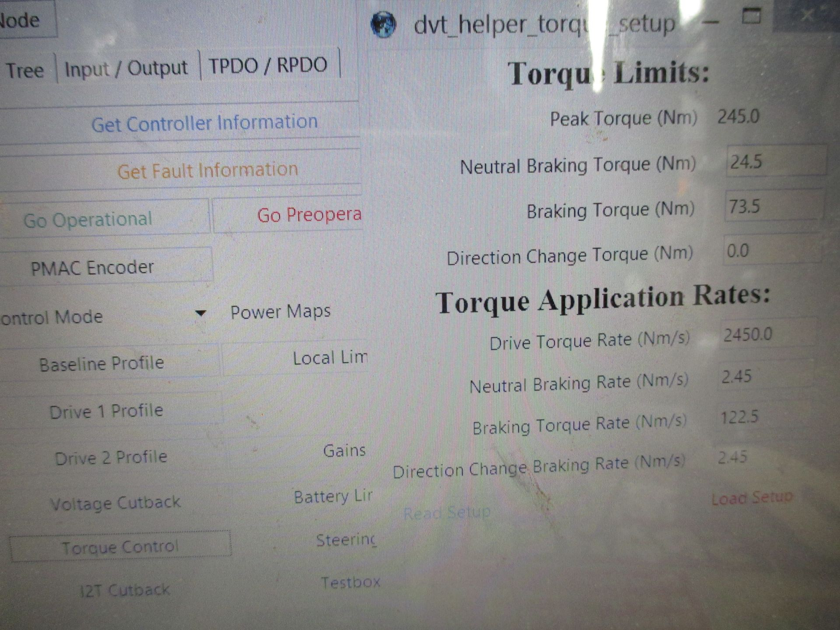The image size is (840, 630).
Task: Open the Power Maps option
Action: [280, 312]
